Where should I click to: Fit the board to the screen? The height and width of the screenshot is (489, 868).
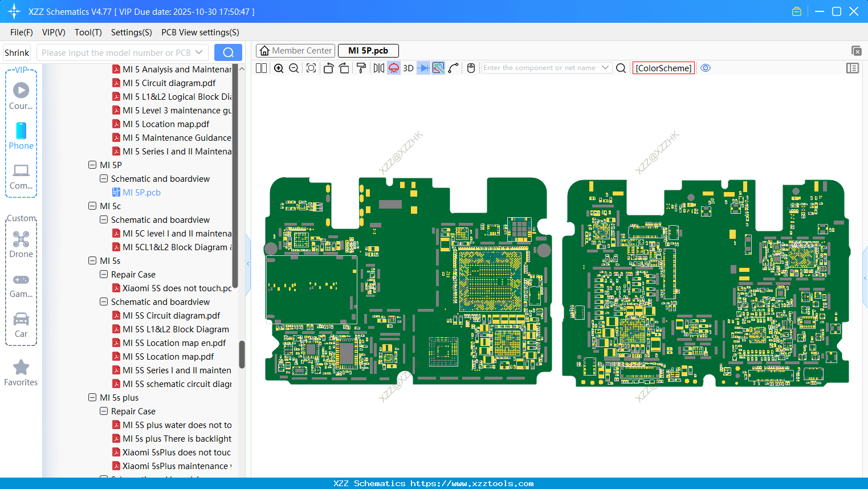311,68
